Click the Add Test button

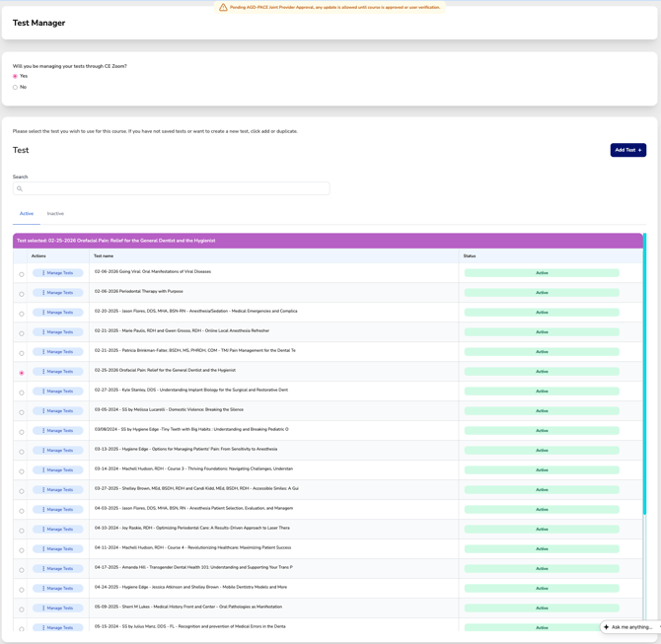[627, 150]
